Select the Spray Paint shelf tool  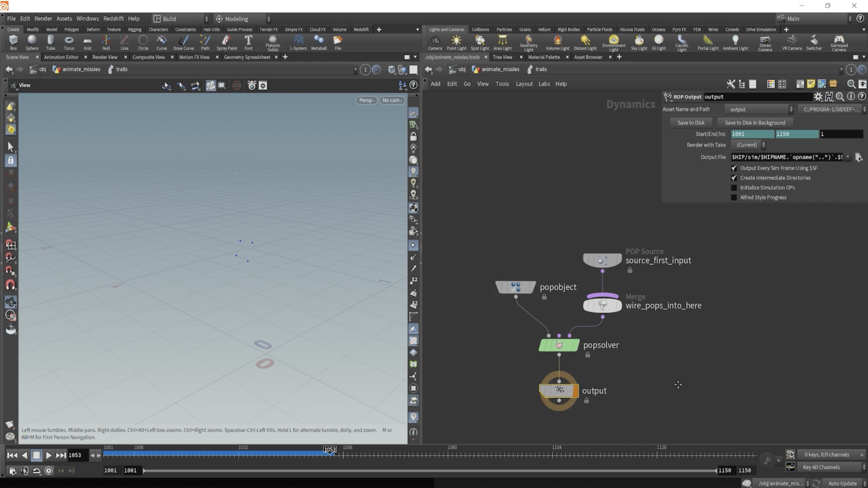point(226,42)
